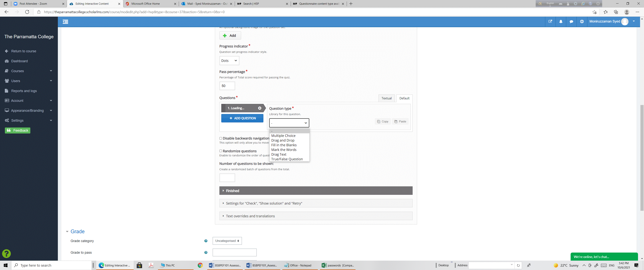
Task: Expand the Users sidebar menu
Action: tap(29, 81)
